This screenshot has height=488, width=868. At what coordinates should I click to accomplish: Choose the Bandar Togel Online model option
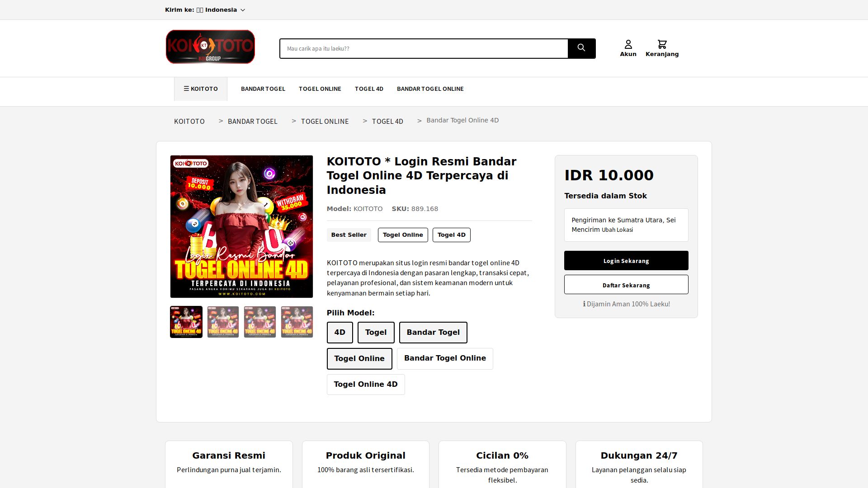click(445, 358)
